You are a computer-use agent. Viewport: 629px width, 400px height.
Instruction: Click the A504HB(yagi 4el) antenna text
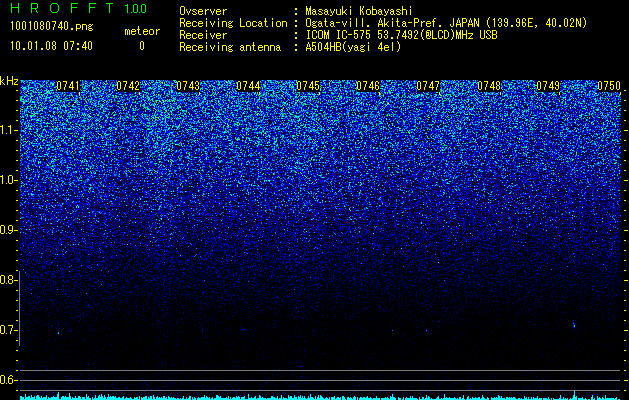pyautogui.click(x=353, y=47)
